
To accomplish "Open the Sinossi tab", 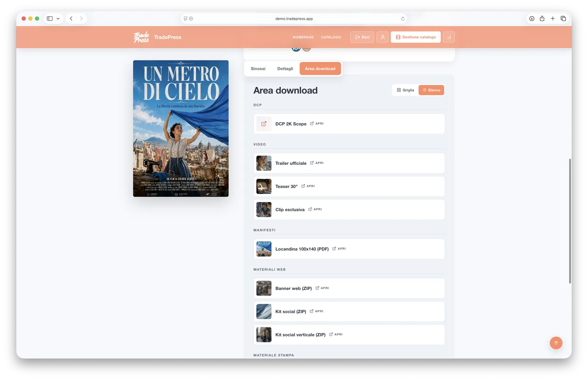I will click(258, 69).
